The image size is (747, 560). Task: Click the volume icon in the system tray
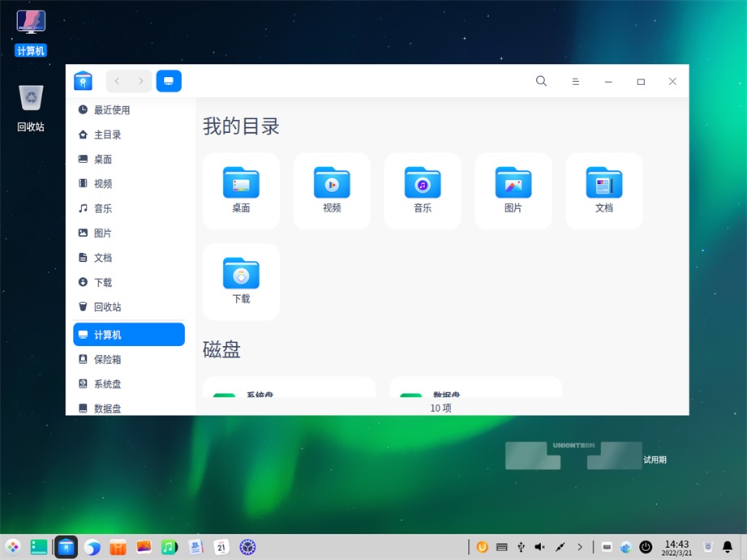click(x=540, y=547)
